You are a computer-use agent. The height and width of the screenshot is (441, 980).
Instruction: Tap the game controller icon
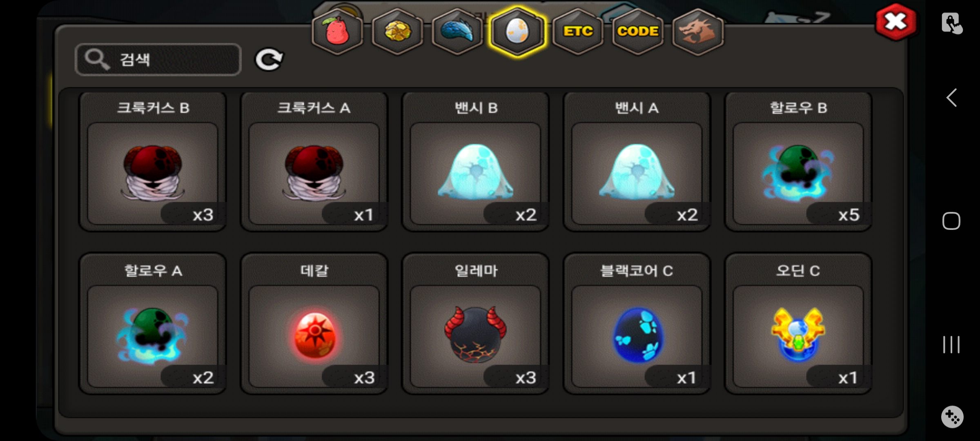click(952, 417)
